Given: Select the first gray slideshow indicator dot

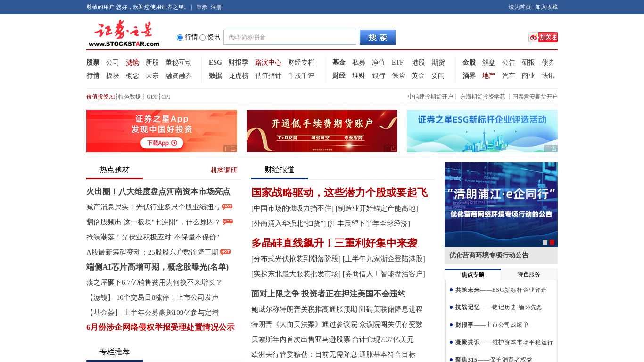Looking at the screenshot, I should click(x=545, y=242).
